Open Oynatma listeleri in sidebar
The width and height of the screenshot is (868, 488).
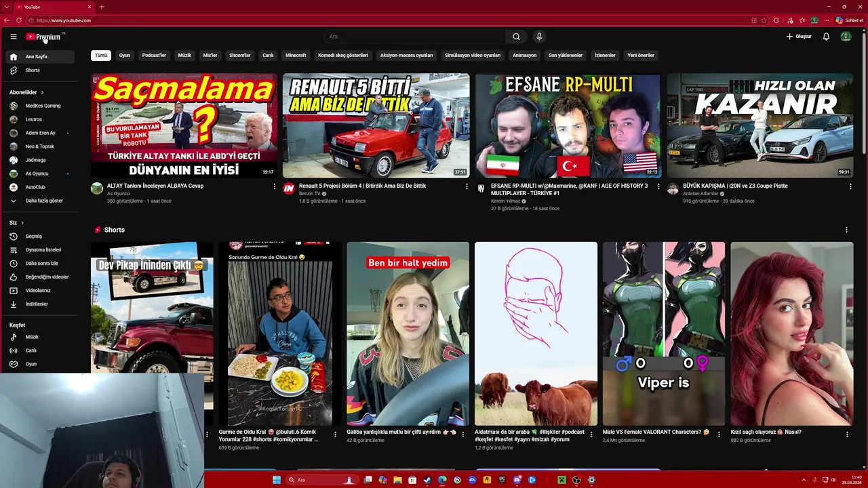(39, 250)
